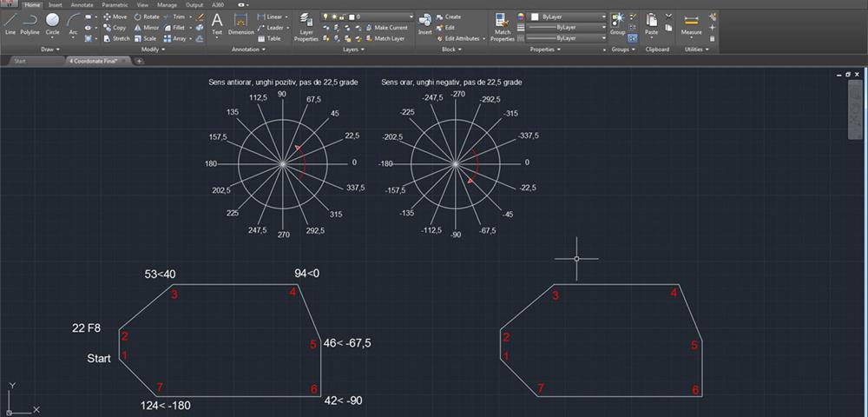Click the Measure tool
The height and width of the screenshot is (417, 868).
(692, 25)
